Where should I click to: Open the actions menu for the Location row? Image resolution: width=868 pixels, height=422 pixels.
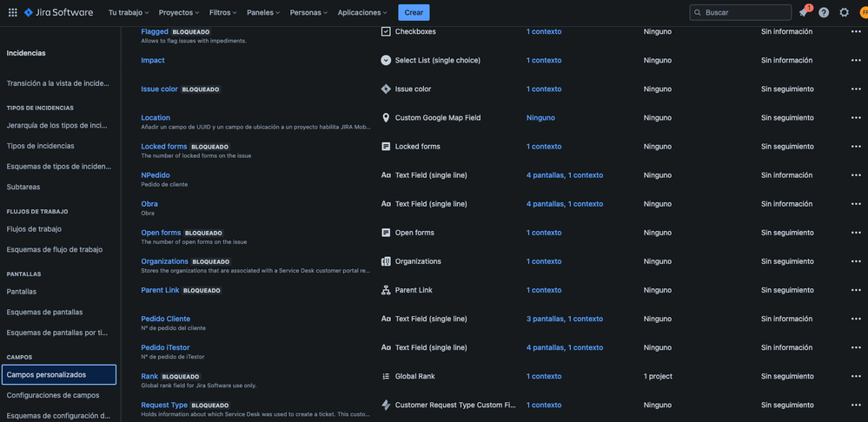[x=856, y=118]
